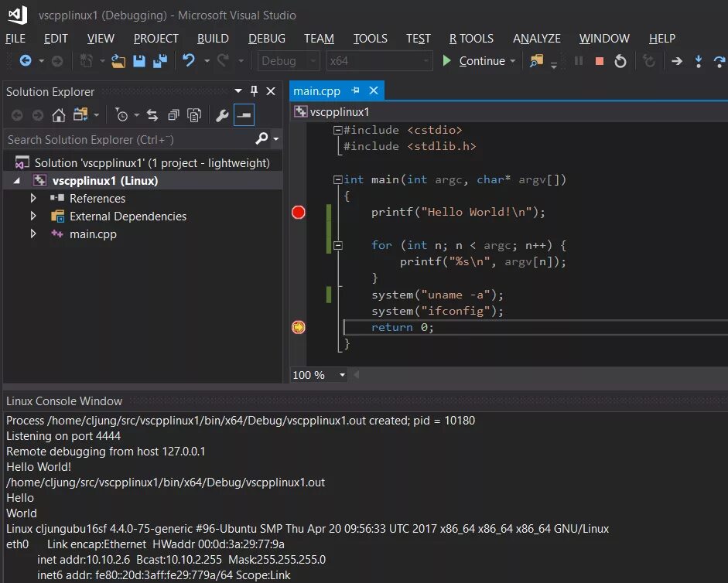Click the Step Into icon

pyautogui.click(x=699, y=61)
